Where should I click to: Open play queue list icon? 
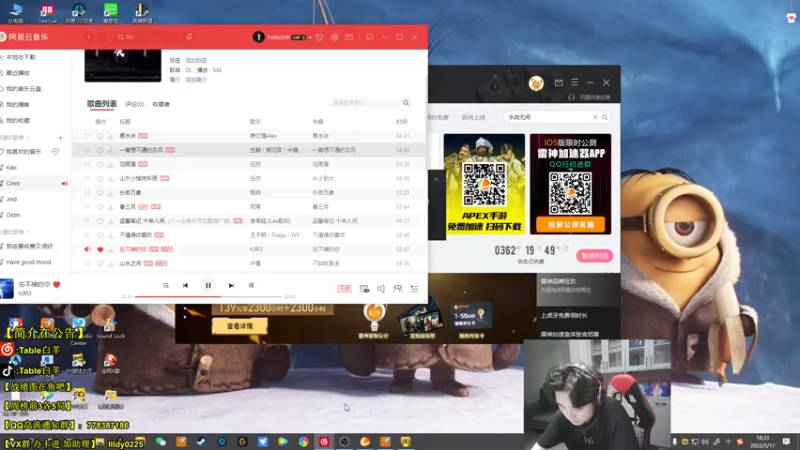pos(414,289)
